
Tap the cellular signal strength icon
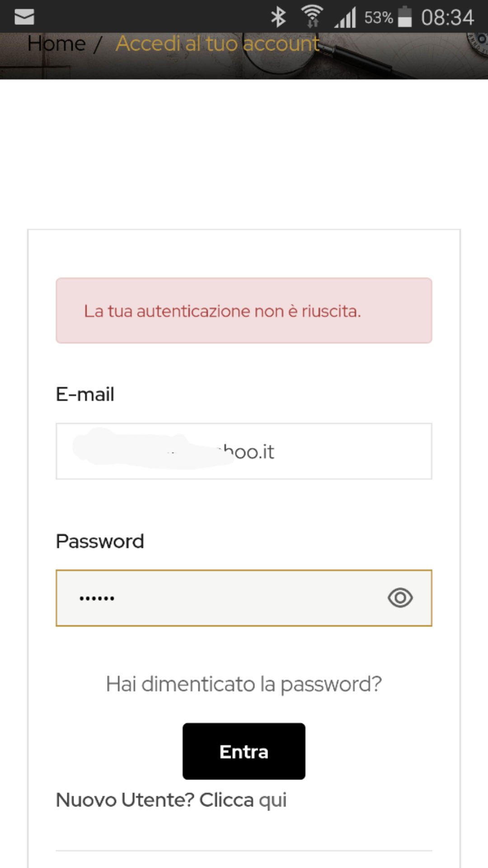point(346,18)
